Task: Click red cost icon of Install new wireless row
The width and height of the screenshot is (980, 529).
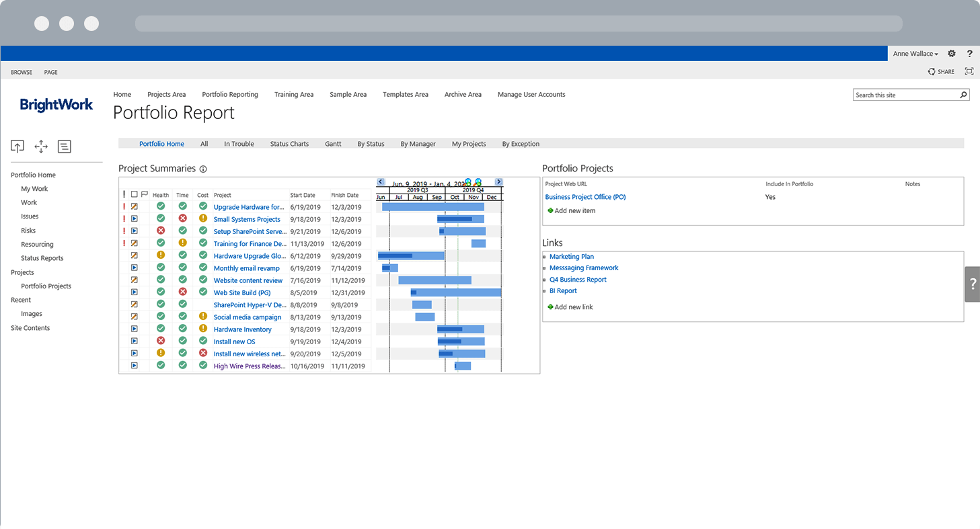Action: [203, 353]
